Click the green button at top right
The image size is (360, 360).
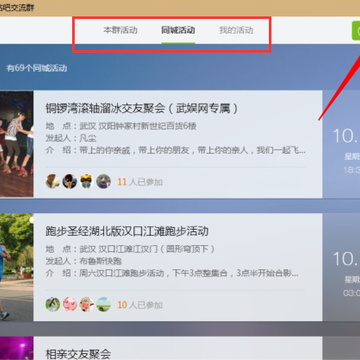[x=356, y=31]
